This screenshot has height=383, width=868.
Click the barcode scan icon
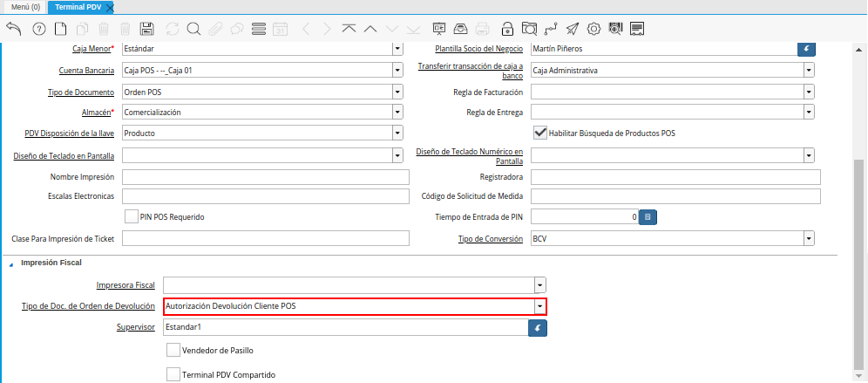(615, 29)
